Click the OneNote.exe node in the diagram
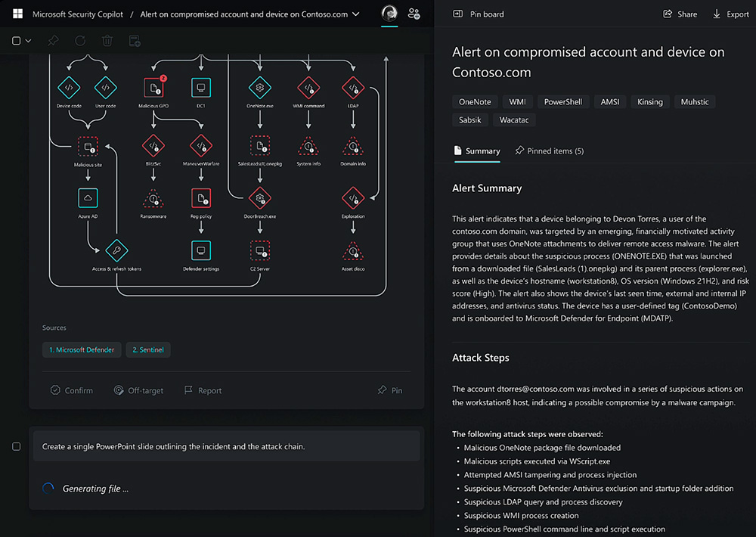The image size is (756, 537). (260, 88)
